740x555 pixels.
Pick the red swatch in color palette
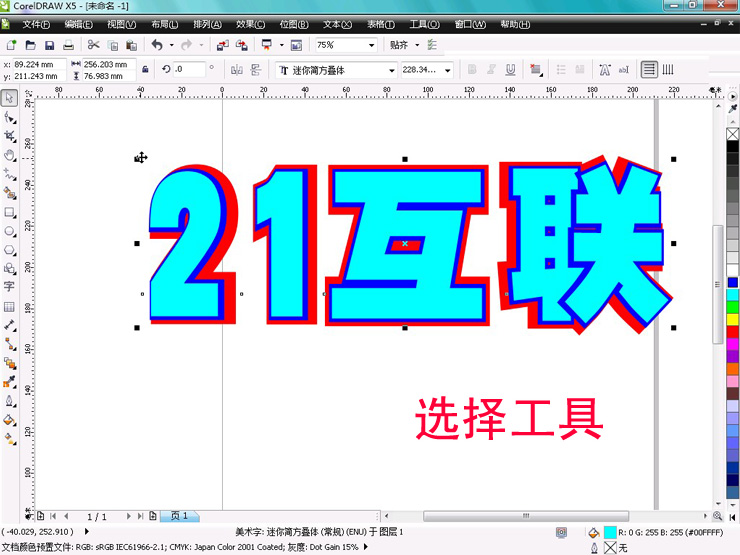pos(732,331)
